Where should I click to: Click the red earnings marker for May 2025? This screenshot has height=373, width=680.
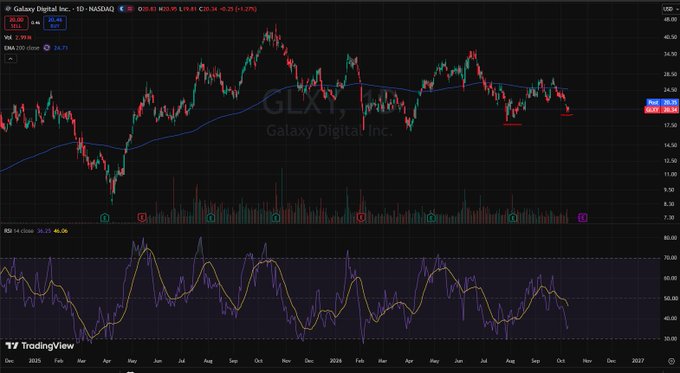click(142, 218)
